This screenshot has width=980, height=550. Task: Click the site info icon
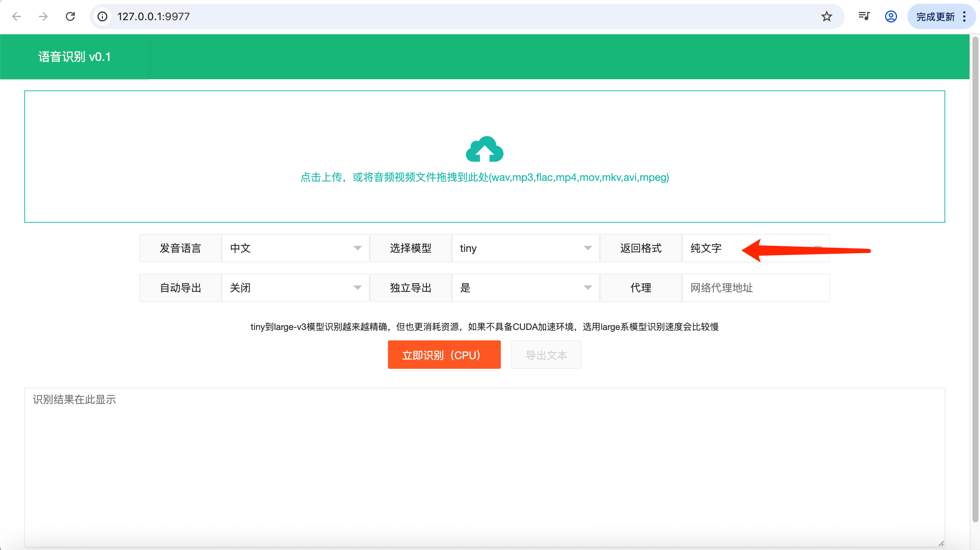pos(102,16)
